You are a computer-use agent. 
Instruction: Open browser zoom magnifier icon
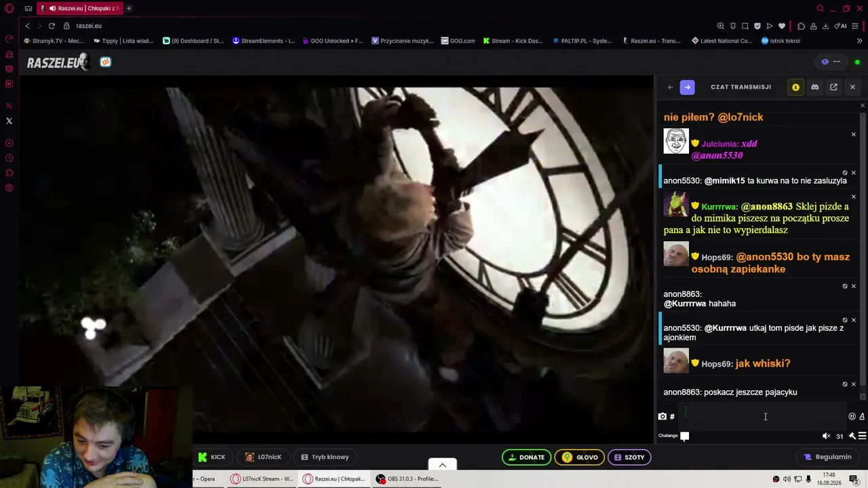click(x=720, y=26)
